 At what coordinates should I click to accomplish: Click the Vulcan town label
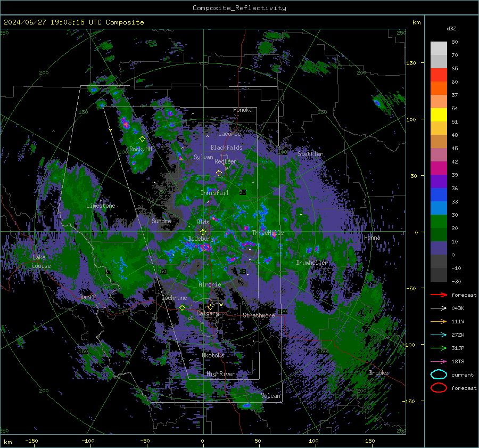pyautogui.click(x=271, y=396)
